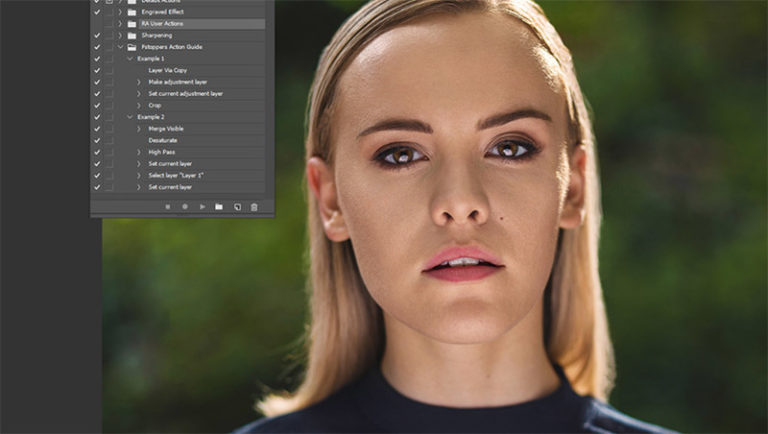Expand the Crop step details

tap(139, 105)
